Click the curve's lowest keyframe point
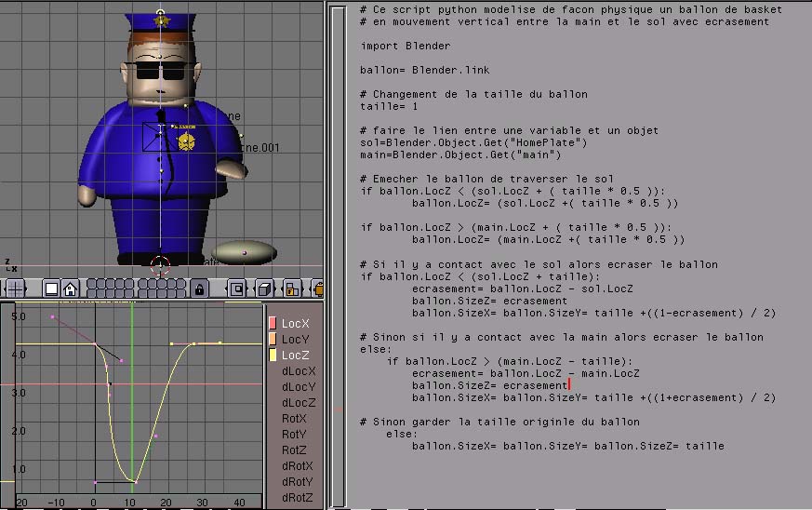 point(133,481)
